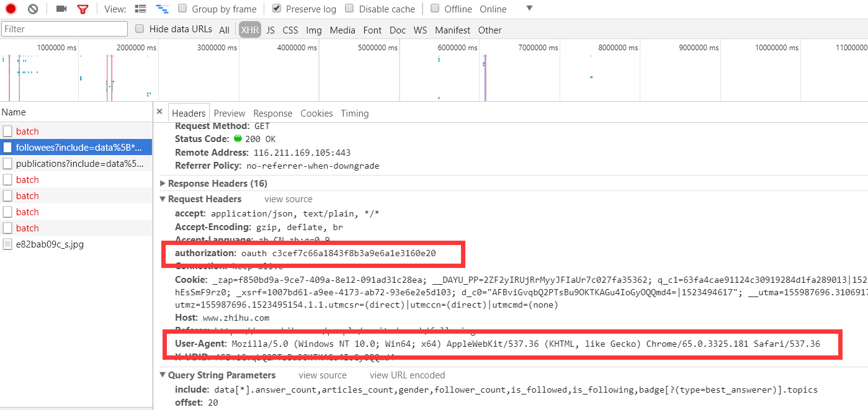
Task: Click view source next to Request Headers
Action: [289, 199]
